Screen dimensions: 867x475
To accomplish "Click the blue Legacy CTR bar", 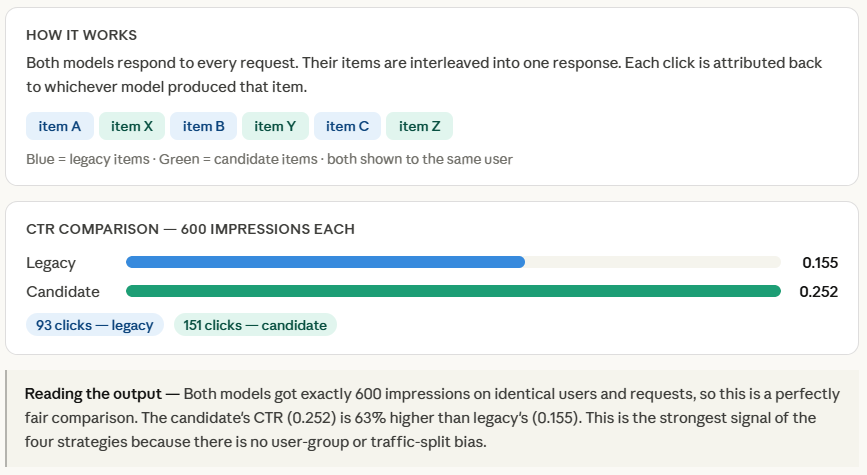I will (325, 262).
